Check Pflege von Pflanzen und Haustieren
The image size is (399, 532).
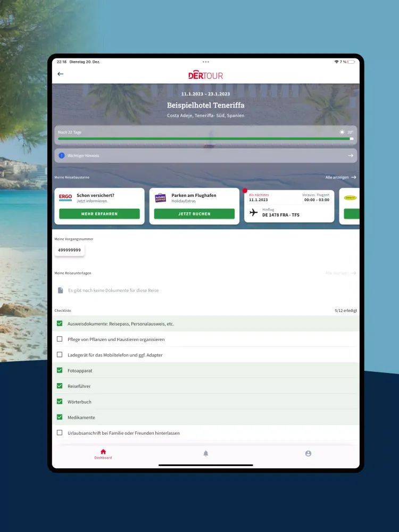click(60, 339)
